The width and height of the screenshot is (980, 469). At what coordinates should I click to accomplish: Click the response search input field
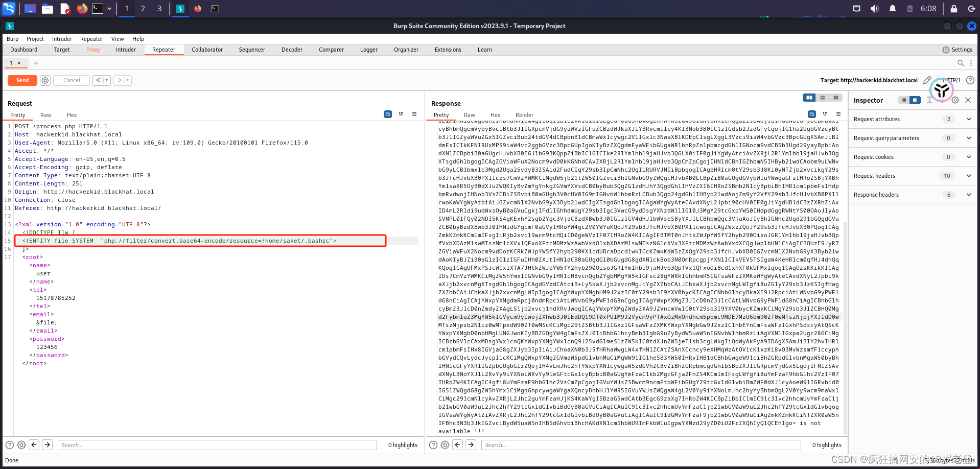pyautogui.click(x=641, y=445)
